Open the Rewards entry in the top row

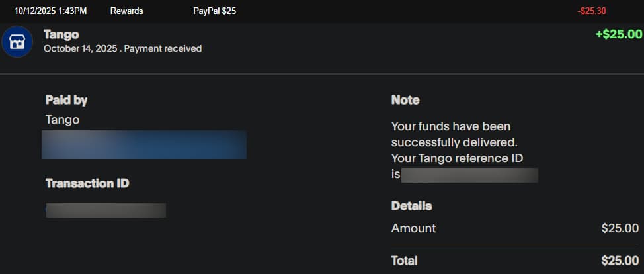coord(126,11)
